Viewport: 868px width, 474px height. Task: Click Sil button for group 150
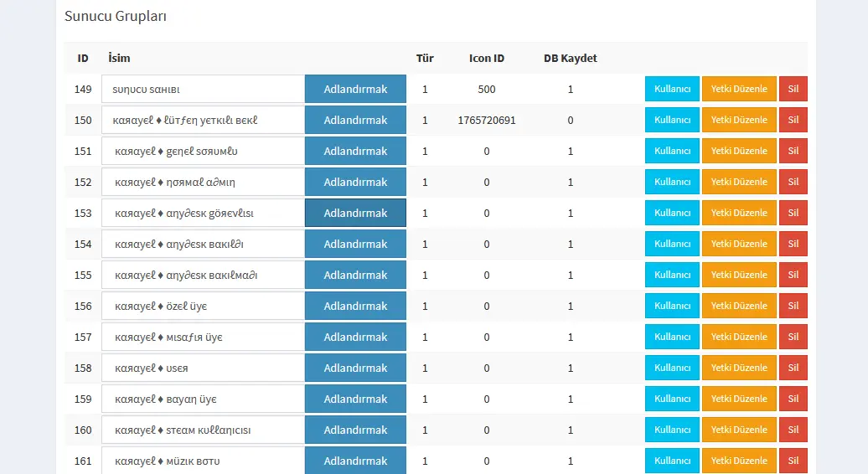click(x=793, y=120)
